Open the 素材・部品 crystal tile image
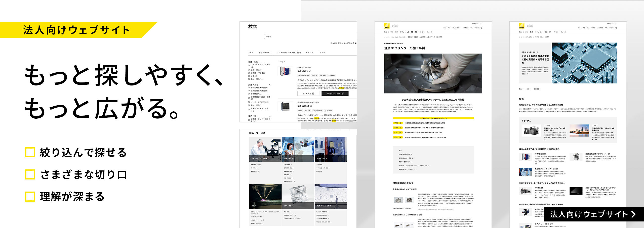Image resolution: width=644 pixels, height=228 pixels. click(298, 197)
